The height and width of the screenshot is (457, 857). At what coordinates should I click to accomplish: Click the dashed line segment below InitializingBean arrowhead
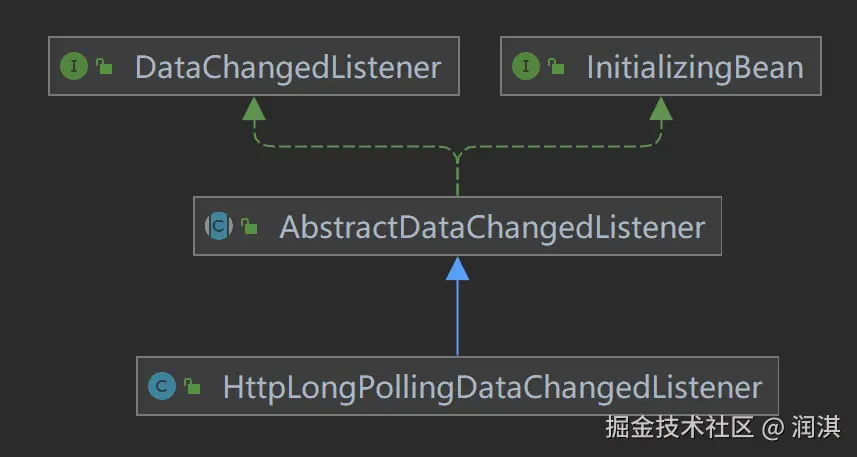tap(660, 132)
